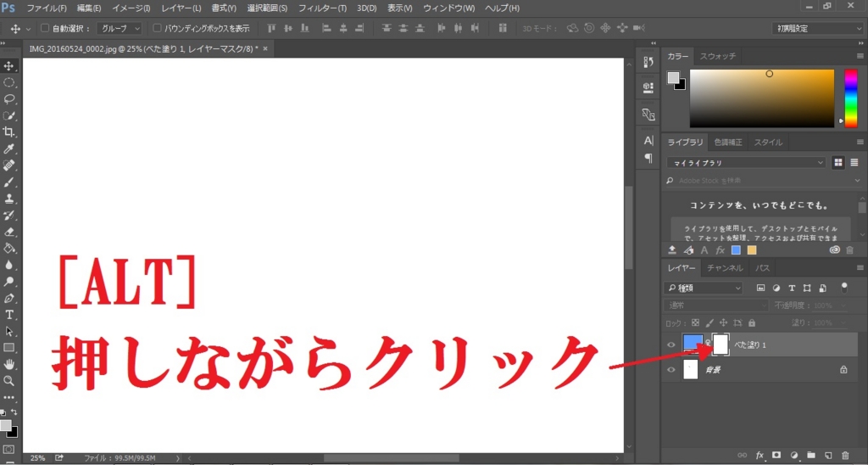This screenshot has width=868, height=465.
Task: Toggle the layer filter on/off switch
Action: [x=844, y=288]
